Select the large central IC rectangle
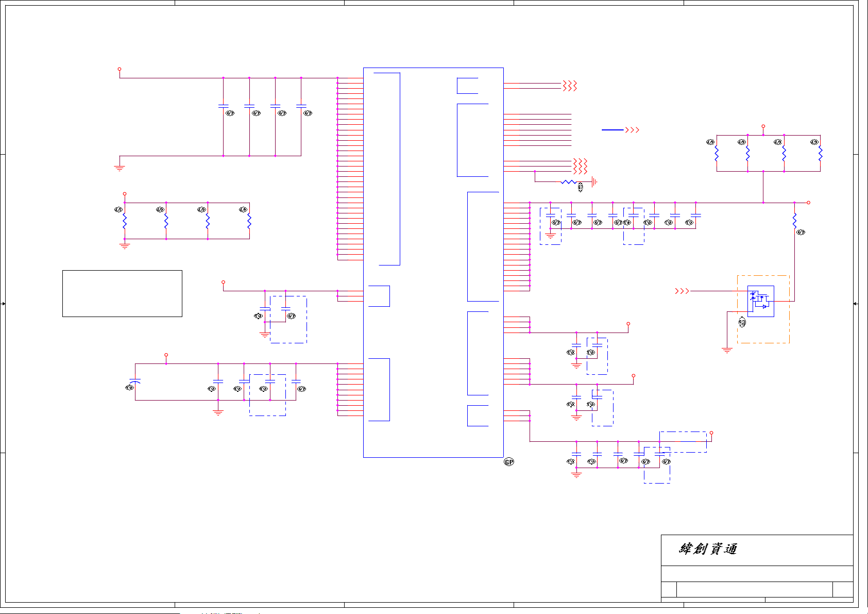This screenshot has height=614, width=868. pyautogui.click(x=433, y=262)
